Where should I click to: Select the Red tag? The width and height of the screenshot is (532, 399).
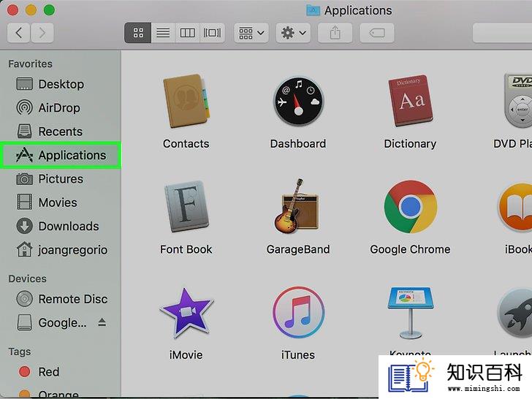pyautogui.click(x=61, y=372)
